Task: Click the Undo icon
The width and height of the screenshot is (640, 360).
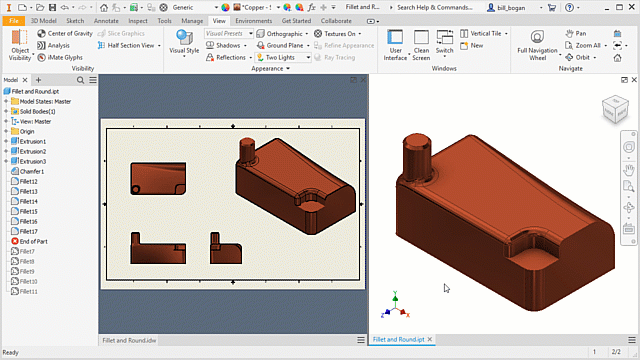Action: 64,7
